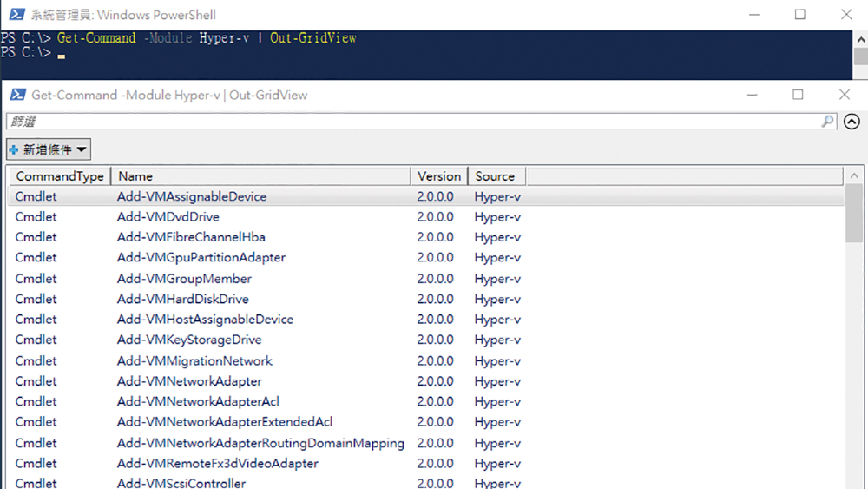Select the Add-VMAssignableDevice row
The width and height of the screenshot is (868, 489).
click(x=426, y=196)
